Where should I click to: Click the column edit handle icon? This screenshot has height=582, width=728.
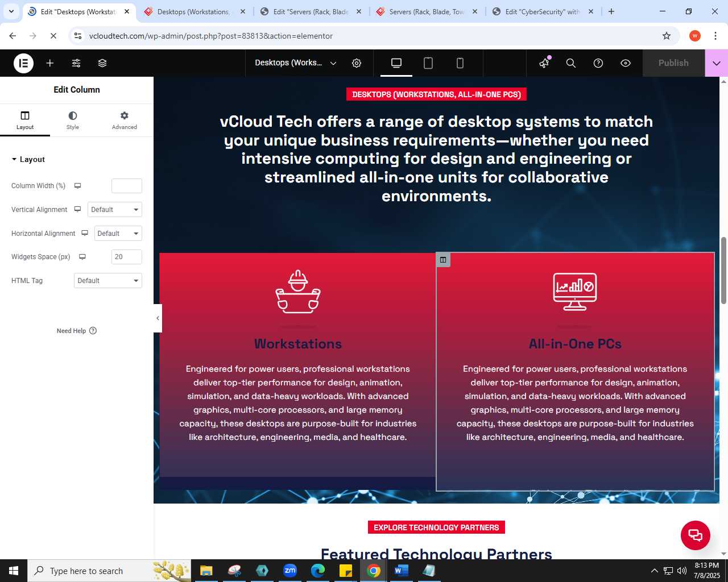pos(443,260)
